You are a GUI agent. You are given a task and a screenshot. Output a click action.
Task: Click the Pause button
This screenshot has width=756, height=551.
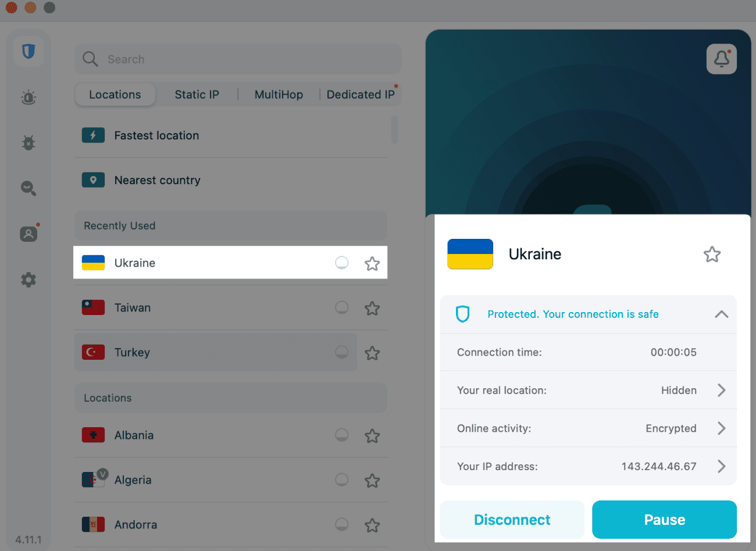pyautogui.click(x=664, y=520)
